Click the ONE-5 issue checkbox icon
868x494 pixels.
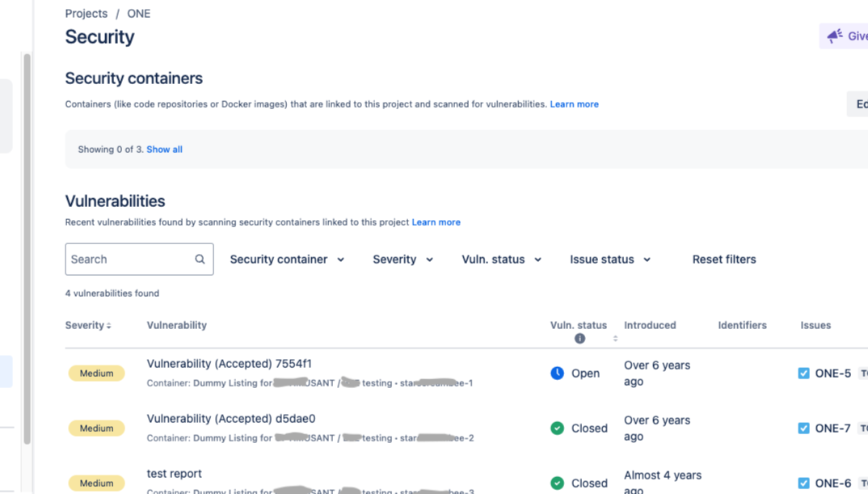803,374
